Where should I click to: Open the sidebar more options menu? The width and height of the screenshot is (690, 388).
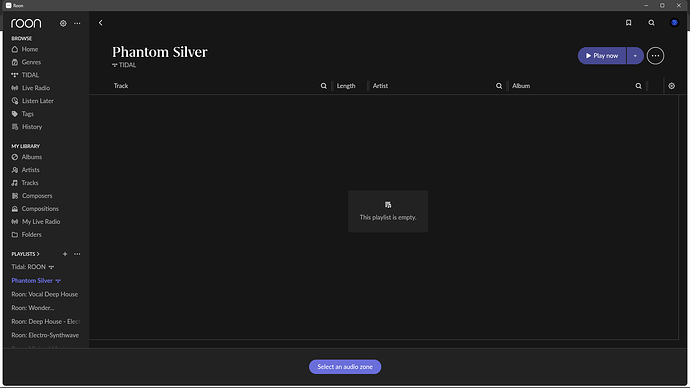click(77, 23)
